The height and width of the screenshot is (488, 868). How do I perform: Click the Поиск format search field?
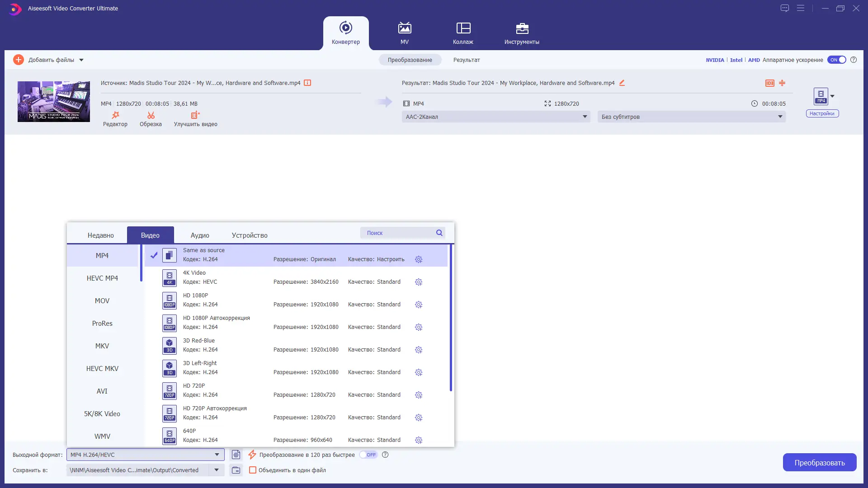pyautogui.click(x=398, y=233)
